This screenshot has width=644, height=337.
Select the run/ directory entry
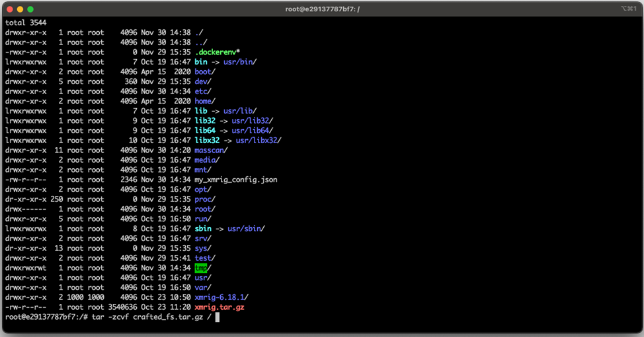coord(203,219)
